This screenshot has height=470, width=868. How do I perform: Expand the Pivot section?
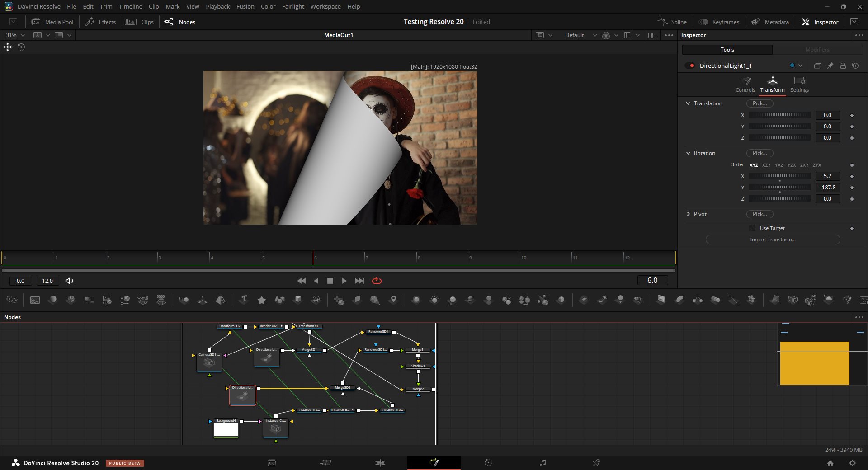(688, 214)
